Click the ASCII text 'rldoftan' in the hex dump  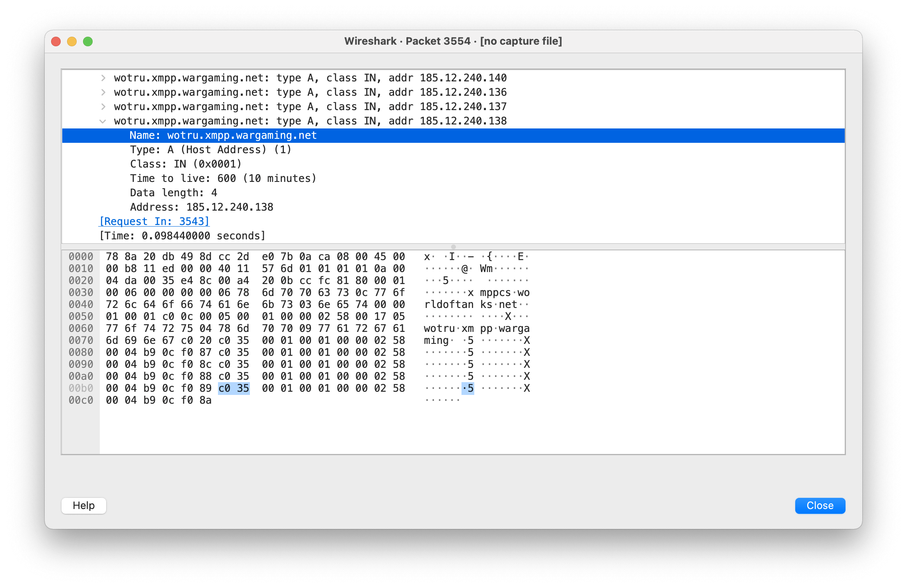(449, 304)
